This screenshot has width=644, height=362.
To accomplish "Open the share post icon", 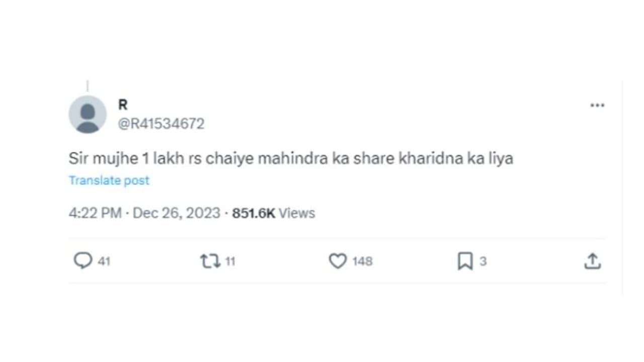I will (592, 261).
